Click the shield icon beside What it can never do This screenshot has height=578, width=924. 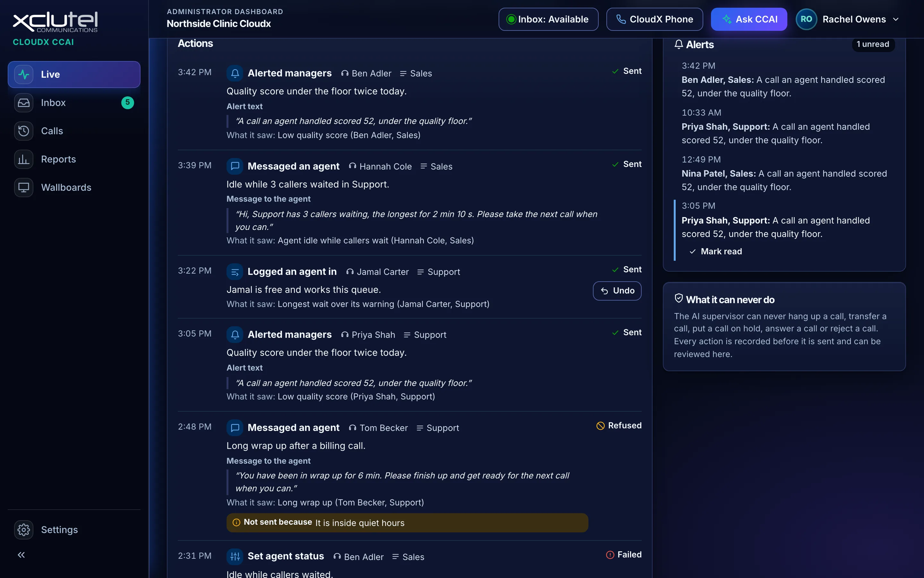679,298
